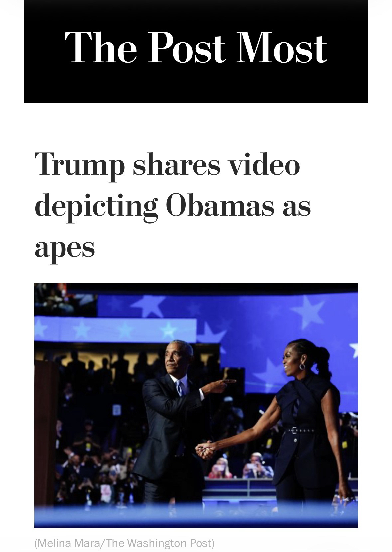Click the word "shares" in the headline
The width and height of the screenshot is (392, 552).
[x=177, y=164]
